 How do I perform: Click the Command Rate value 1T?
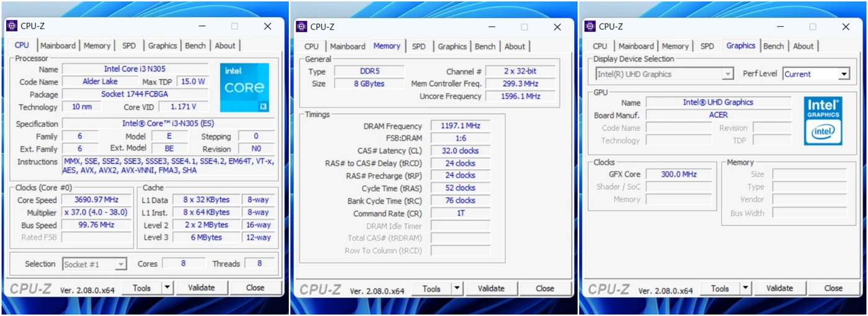460,213
